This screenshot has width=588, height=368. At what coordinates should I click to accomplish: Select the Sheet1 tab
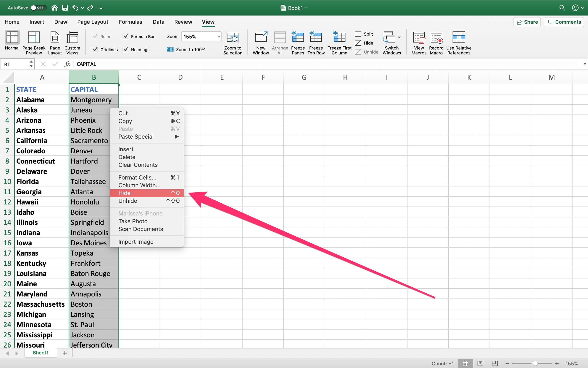coord(41,353)
